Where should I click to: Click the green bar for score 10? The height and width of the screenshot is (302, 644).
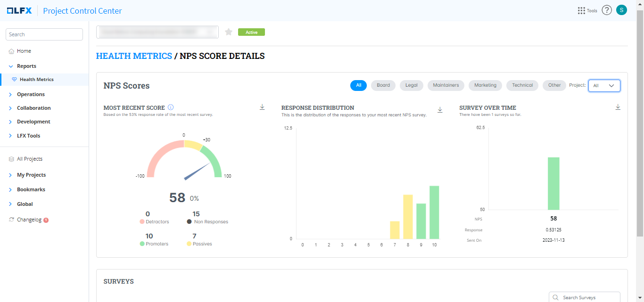tap(434, 212)
